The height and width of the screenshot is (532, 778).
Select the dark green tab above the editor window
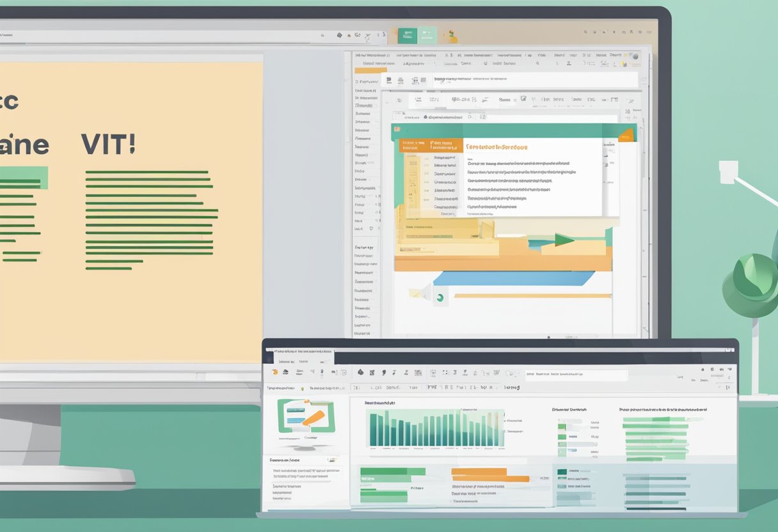[406, 36]
